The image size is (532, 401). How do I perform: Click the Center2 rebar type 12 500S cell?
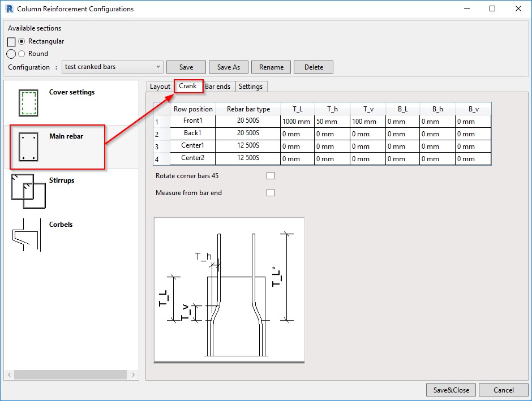(248, 158)
